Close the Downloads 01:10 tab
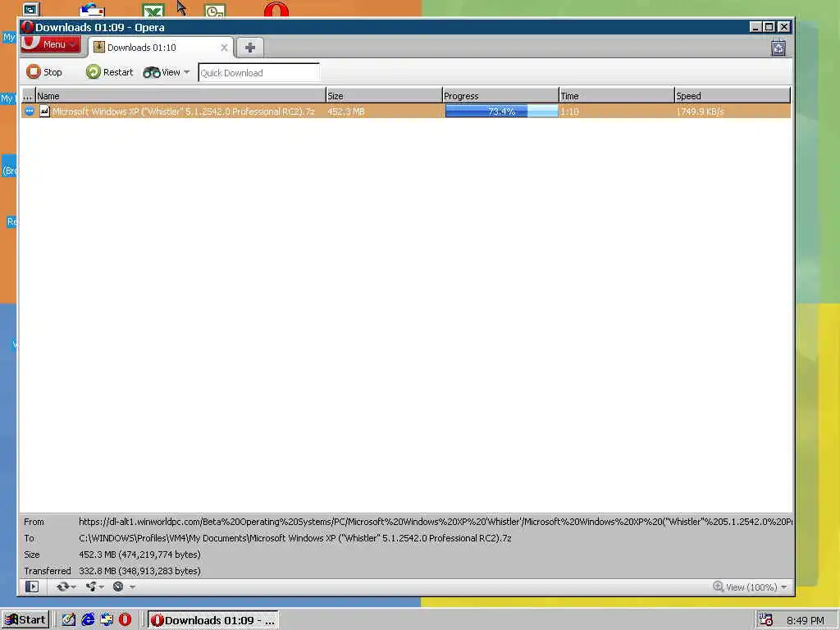Image resolution: width=840 pixels, height=630 pixels. click(x=225, y=48)
